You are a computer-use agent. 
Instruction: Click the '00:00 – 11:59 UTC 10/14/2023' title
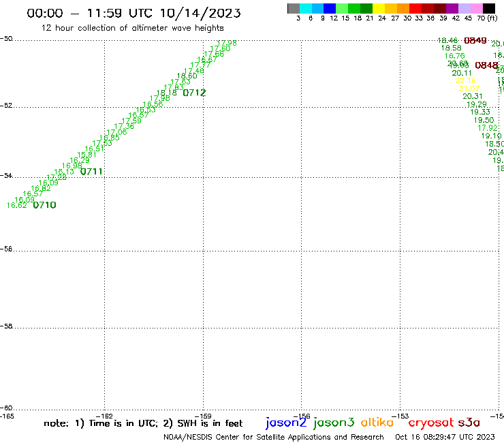pos(133,13)
